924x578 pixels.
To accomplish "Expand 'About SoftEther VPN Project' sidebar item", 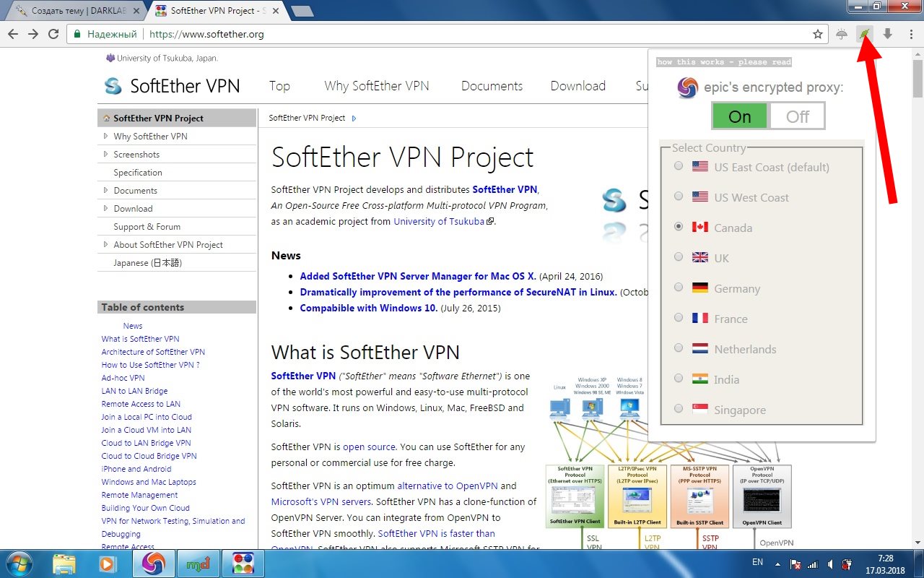I will coord(105,244).
